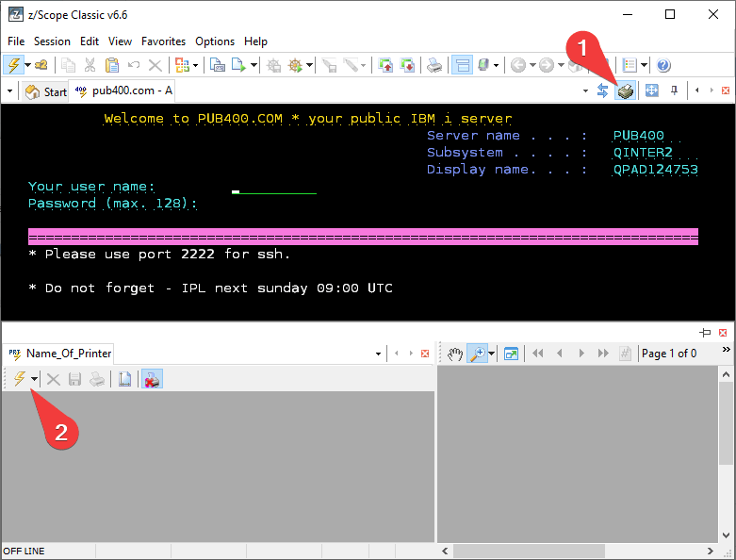Open the Favorites menu
Viewport: 736px width, 560px height.
coord(163,41)
